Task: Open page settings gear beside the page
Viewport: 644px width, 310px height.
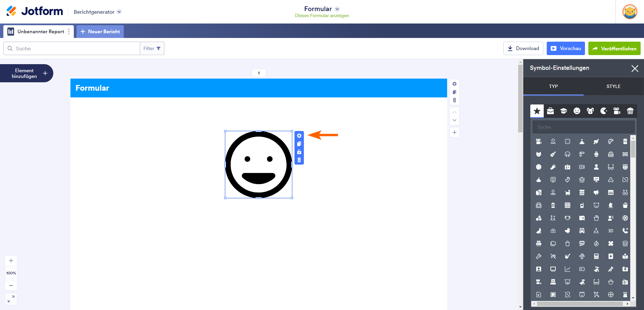Action: [454, 84]
